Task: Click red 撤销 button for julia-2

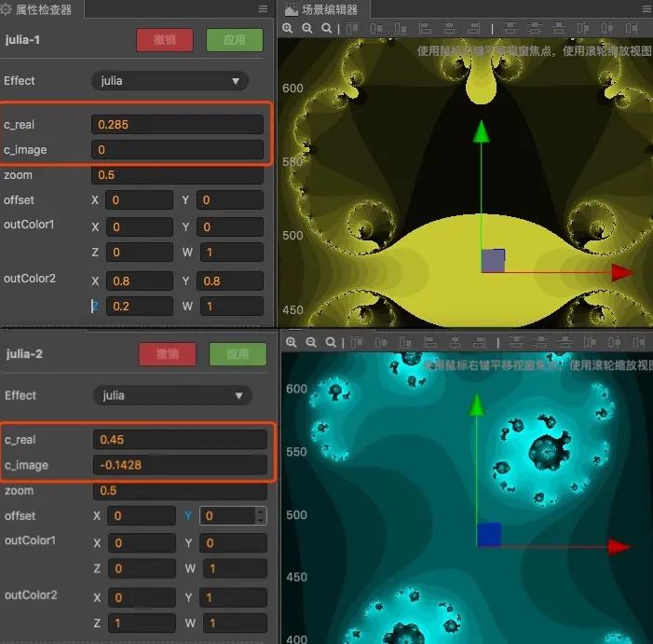Action: [x=168, y=354]
